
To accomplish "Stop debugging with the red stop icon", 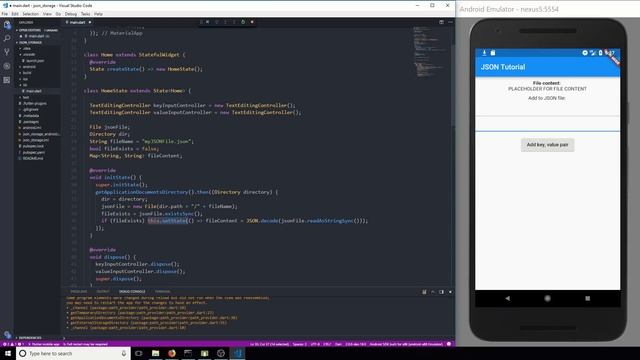I will [252, 22].
